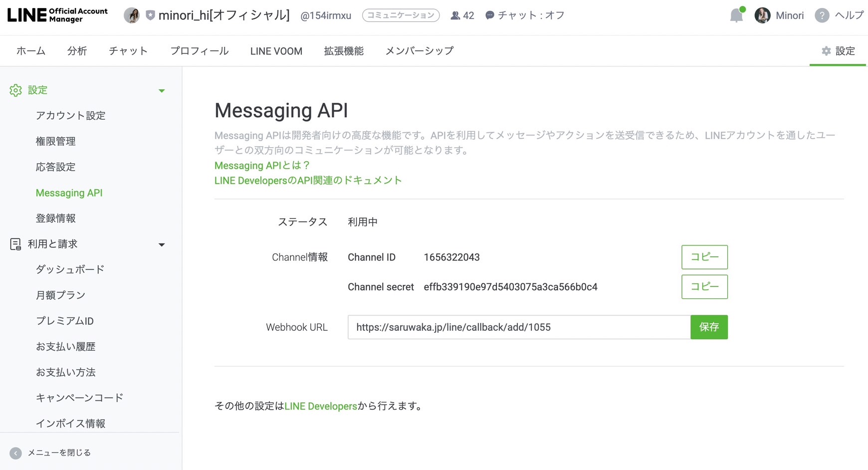Open the Messaging APIとは？ link
The height and width of the screenshot is (470, 868).
tap(262, 165)
